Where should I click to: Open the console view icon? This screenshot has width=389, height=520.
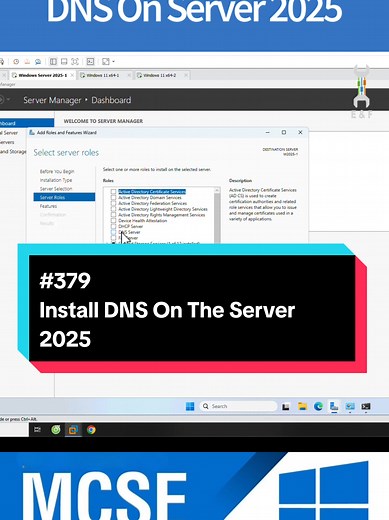90,62
